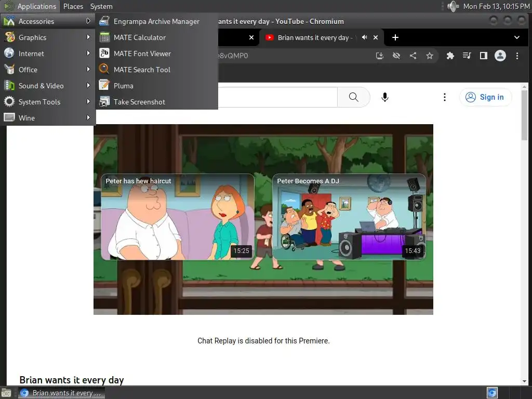Click the calculator icon in the menu

pyautogui.click(x=104, y=37)
